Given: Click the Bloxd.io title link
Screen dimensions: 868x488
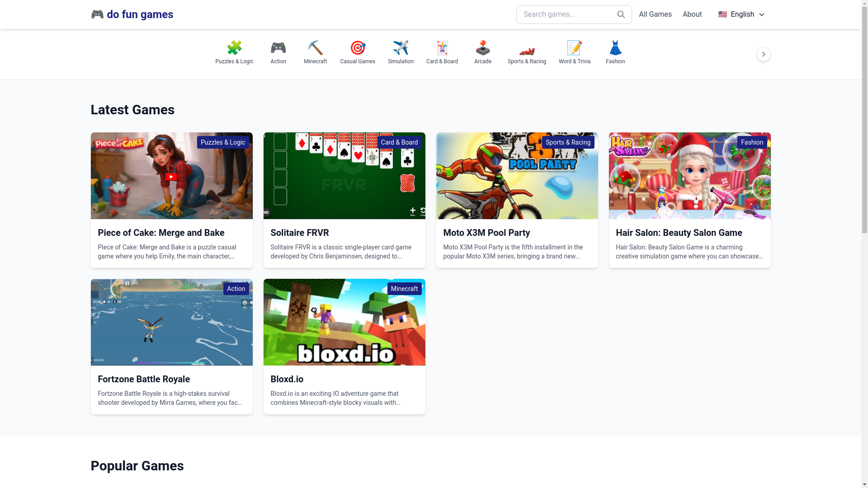Looking at the screenshot, I should 287,379.
